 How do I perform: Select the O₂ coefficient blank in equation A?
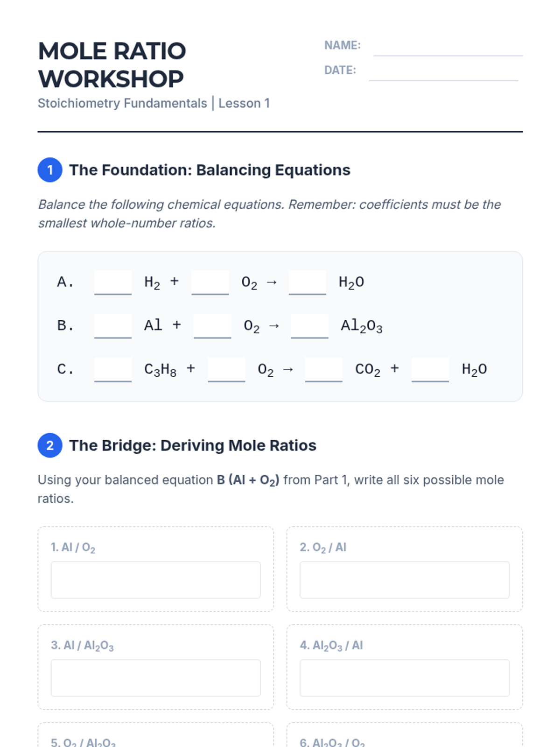210,282
